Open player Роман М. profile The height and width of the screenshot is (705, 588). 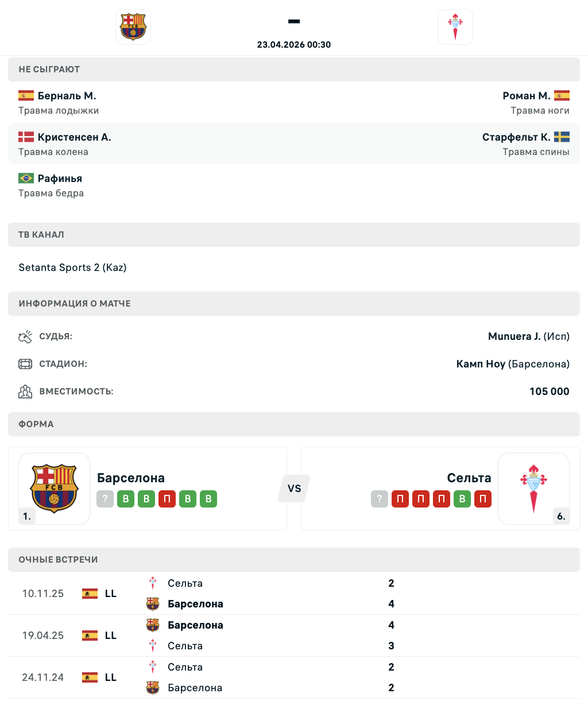pyautogui.click(x=526, y=96)
